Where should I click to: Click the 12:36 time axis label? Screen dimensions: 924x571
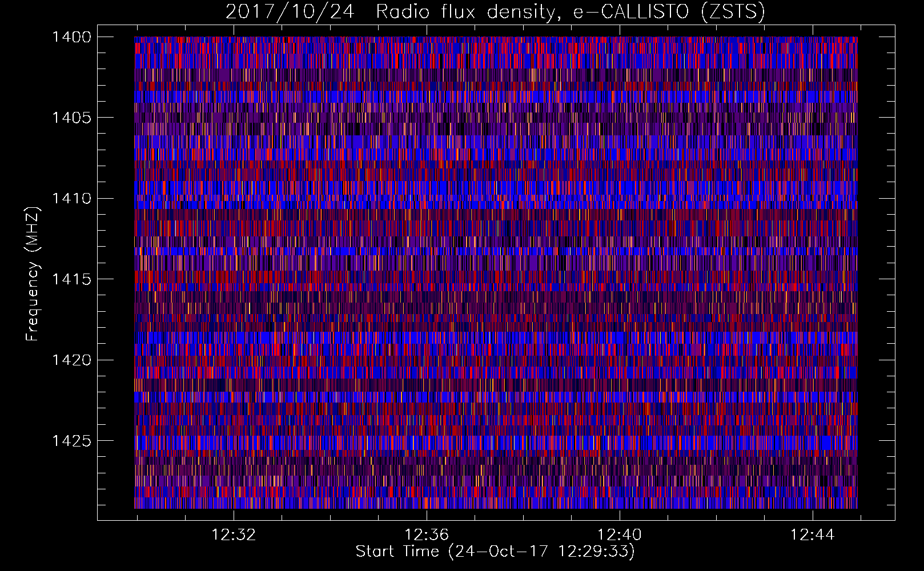coord(427,535)
